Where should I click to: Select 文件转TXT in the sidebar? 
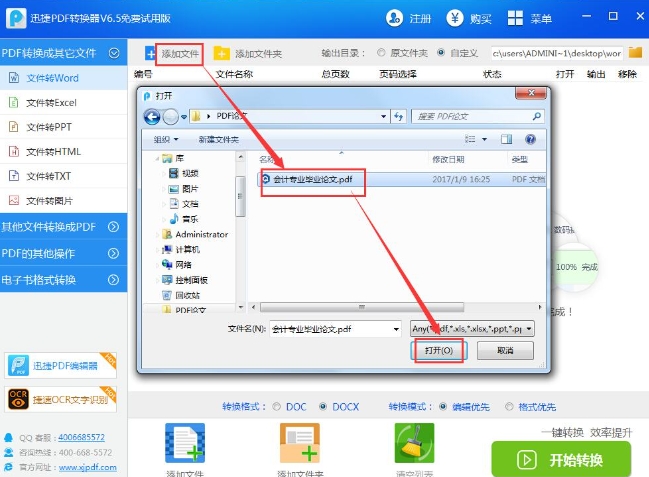tap(63, 176)
